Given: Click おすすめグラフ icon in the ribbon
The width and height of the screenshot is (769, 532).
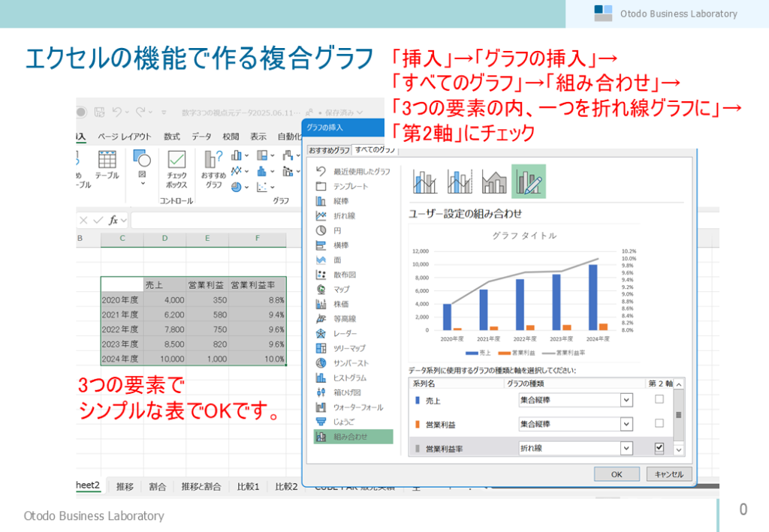Looking at the screenshot, I should pyautogui.click(x=213, y=169).
